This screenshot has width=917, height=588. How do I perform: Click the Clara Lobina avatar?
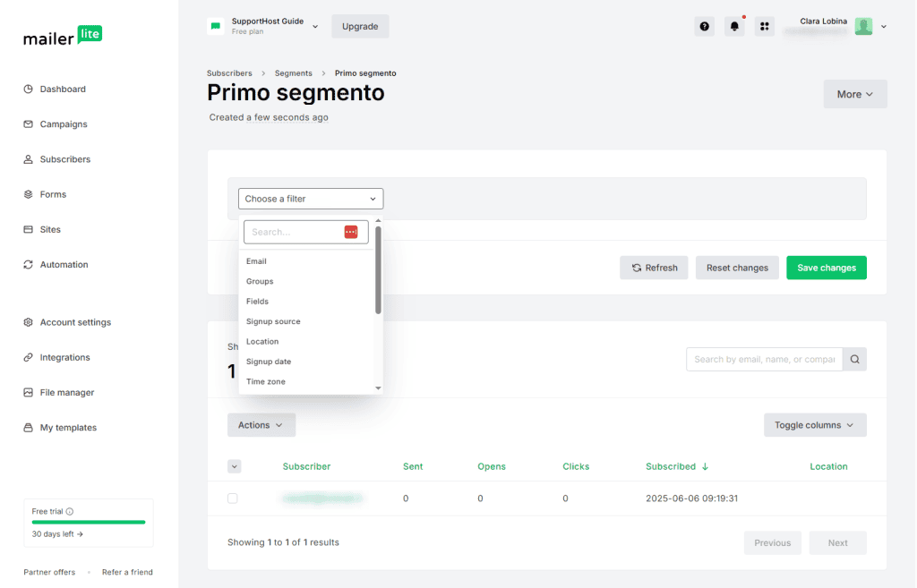[x=863, y=26]
